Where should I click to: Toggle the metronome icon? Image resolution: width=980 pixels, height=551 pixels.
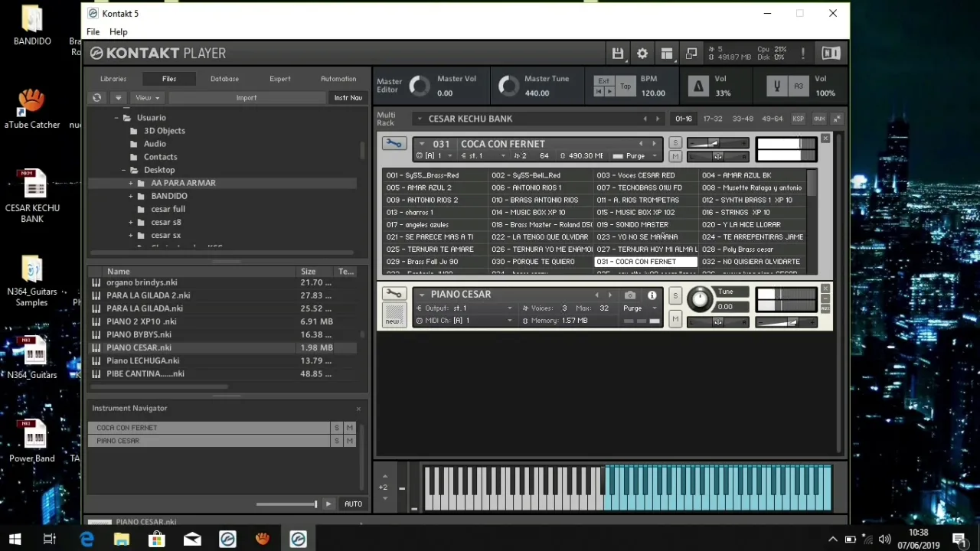(x=698, y=86)
